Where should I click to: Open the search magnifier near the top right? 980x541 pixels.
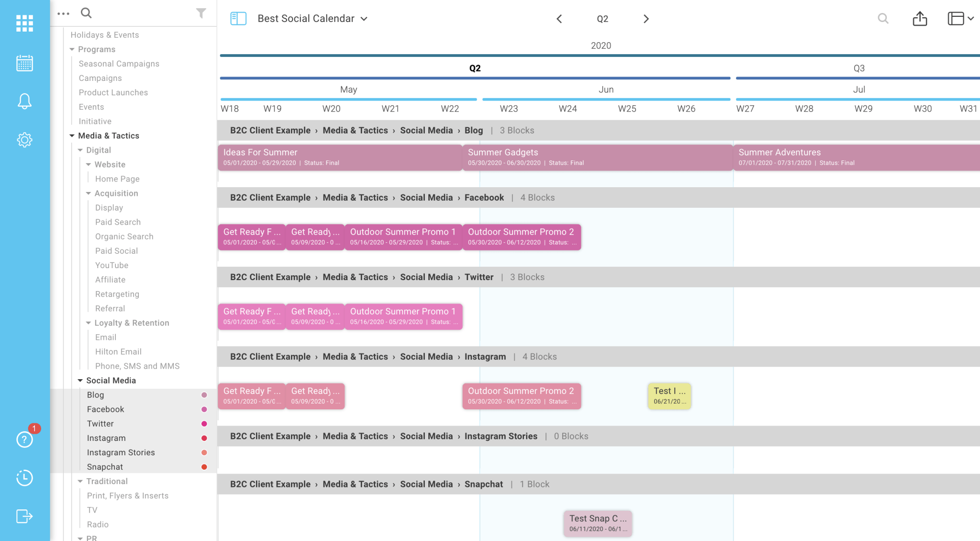tap(883, 19)
